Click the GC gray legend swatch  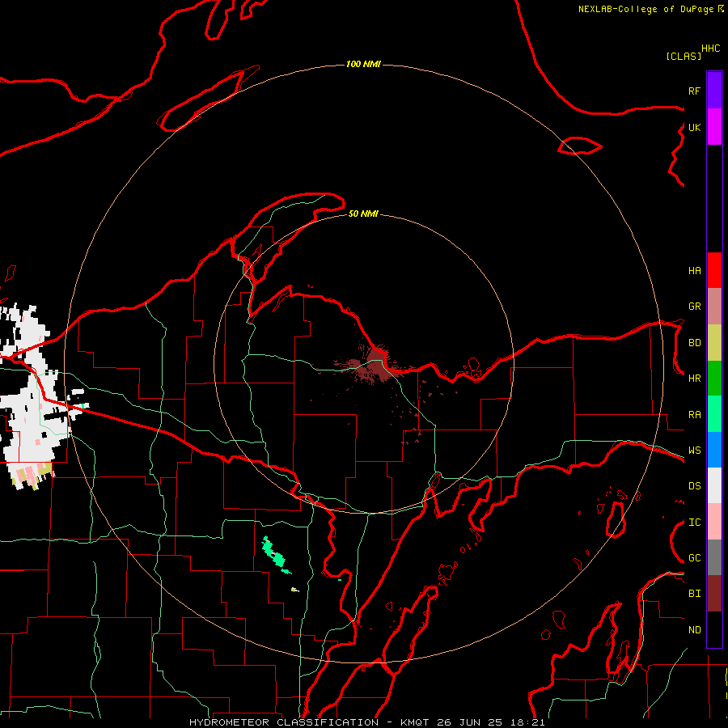click(x=714, y=557)
